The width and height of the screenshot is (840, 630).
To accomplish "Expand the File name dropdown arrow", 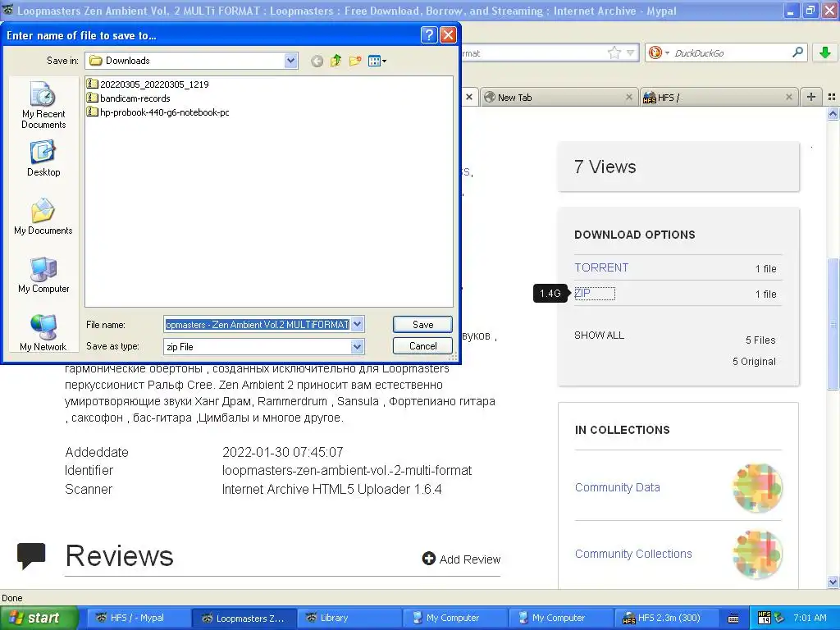I will point(358,324).
